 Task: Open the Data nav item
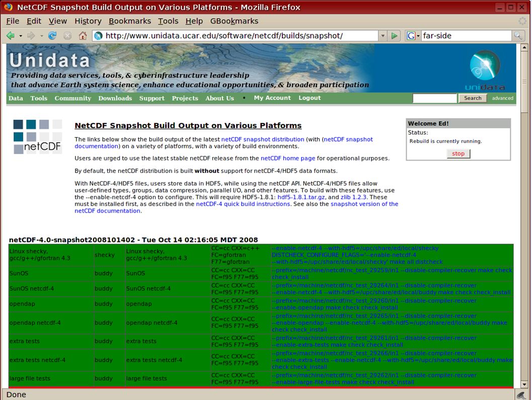tap(16, 98)
